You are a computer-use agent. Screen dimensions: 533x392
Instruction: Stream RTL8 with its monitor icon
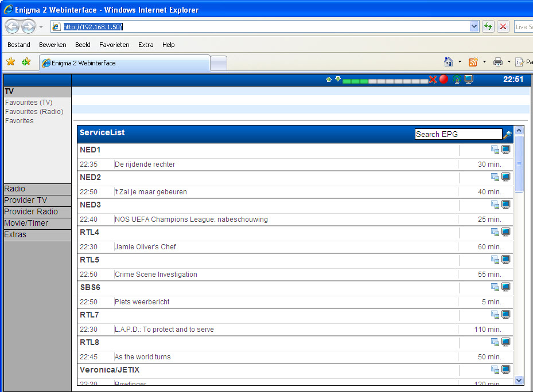click(x=506, y=342)
